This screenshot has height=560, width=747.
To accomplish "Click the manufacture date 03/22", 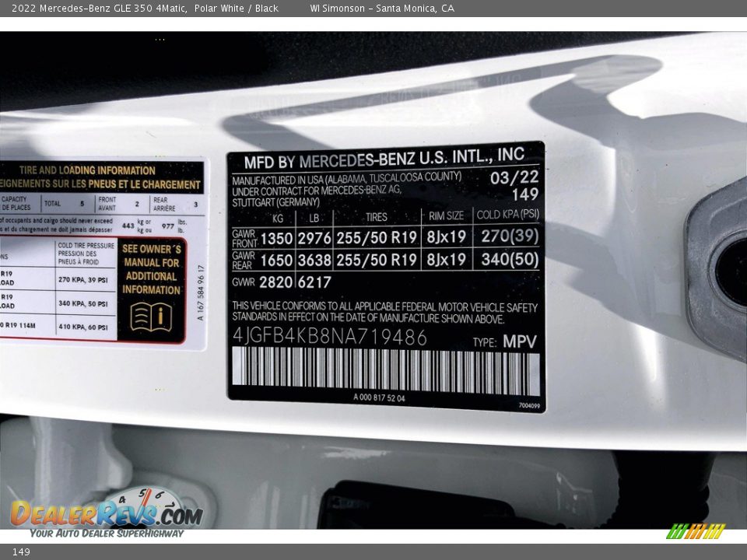I will (514, 177).
